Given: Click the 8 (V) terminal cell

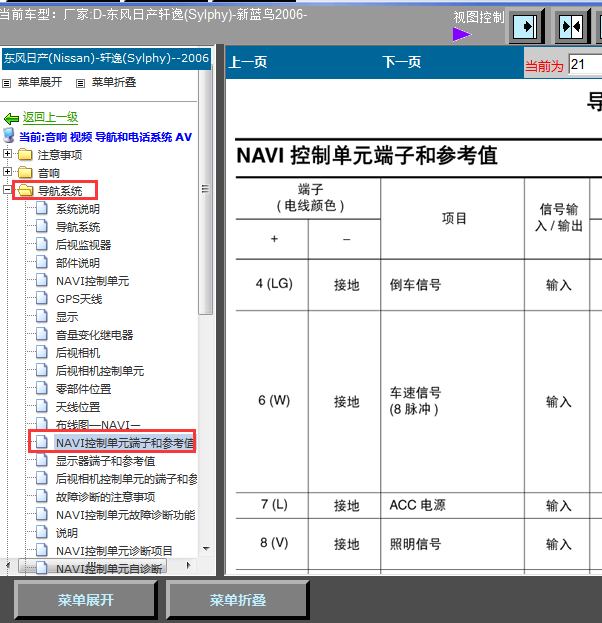Looking at the screenshot, I should (274, 543).
